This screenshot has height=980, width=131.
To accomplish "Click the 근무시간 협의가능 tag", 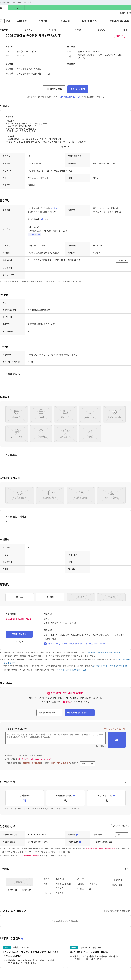I will click(x=34, y=235).
